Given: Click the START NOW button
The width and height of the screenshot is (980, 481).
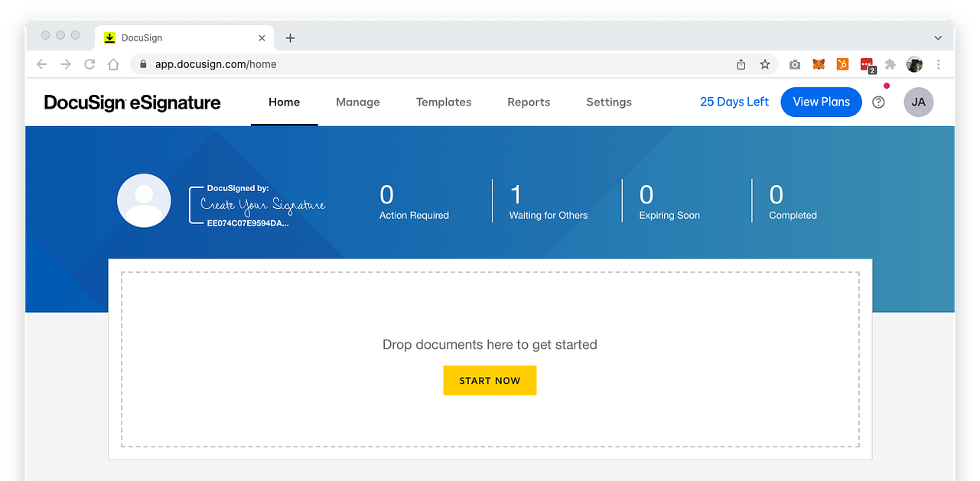Looking at the screenshot, I should [x=490, y=380].
